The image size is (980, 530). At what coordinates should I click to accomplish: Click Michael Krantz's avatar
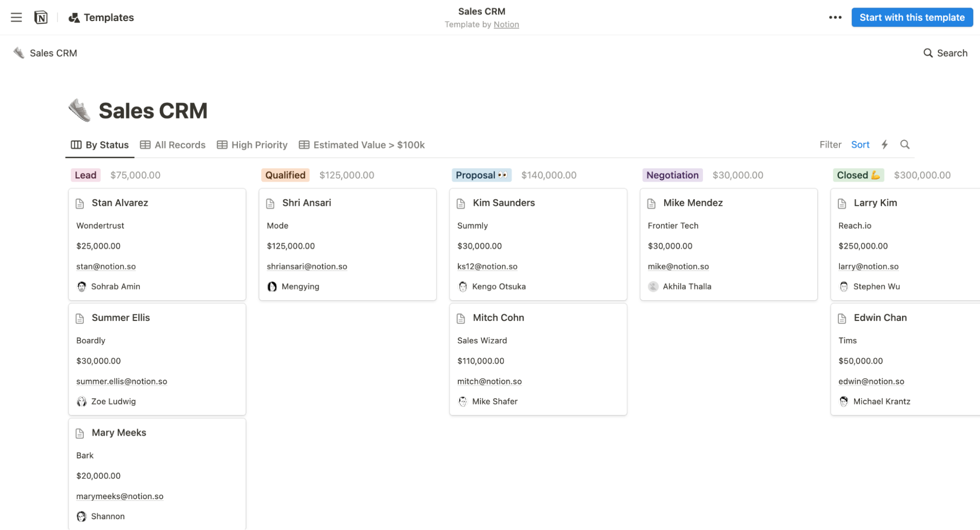coord(844,402)
